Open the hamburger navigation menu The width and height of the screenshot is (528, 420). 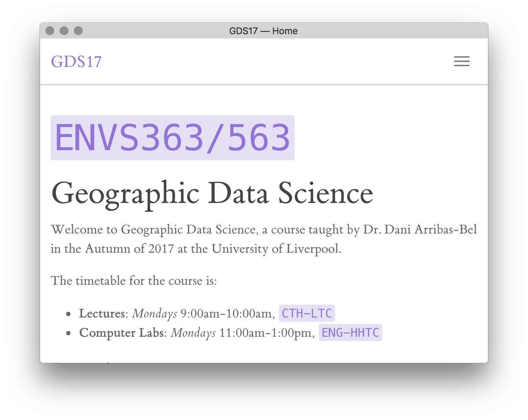pyautogui.click(x=462, y=61)
